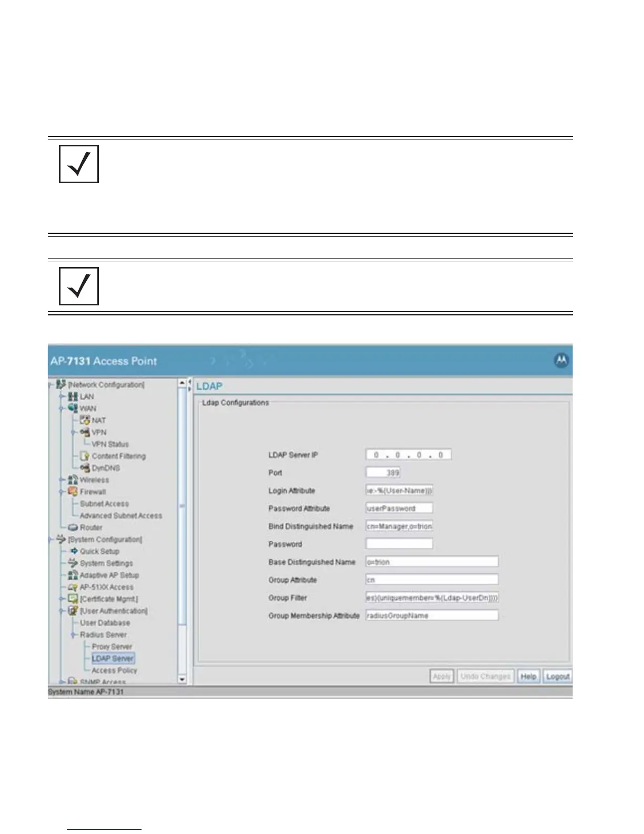This screenshot has height=834, width=644.
Task: Open User Database page
Action: [105, 623]
